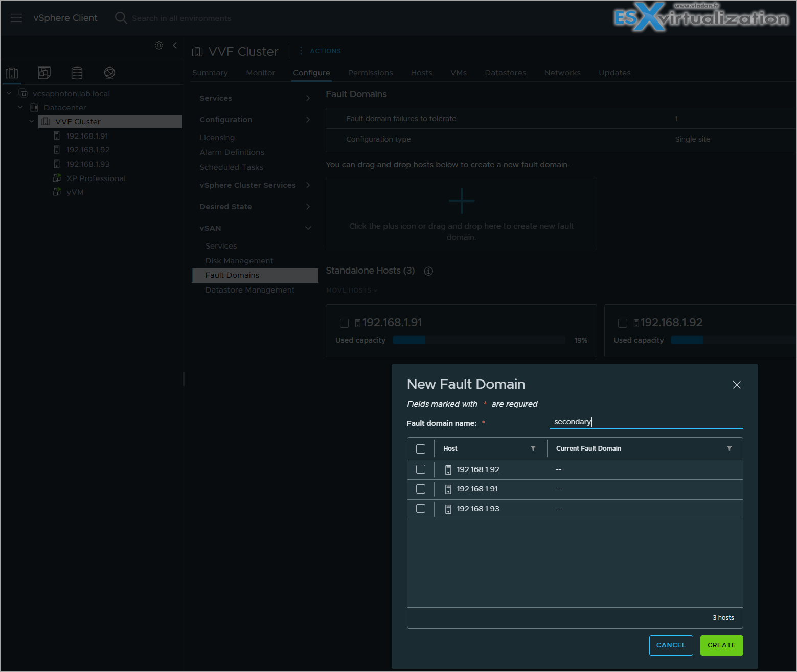This screenshot has width=797, height=672.
Task: Close the New Fault Domain dialog
Action: coord(737,385)
